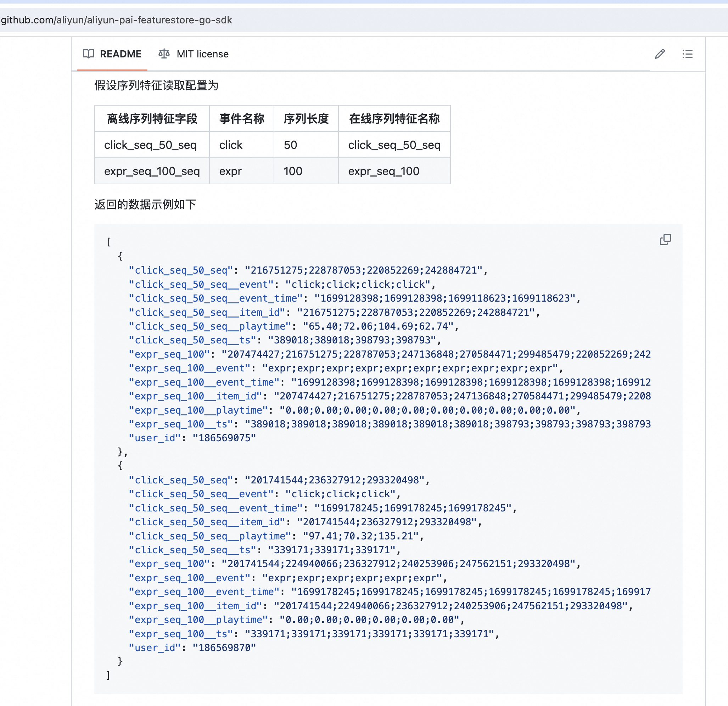Click click_seq_50_seq in the online feature column
The height and width of the screenshot is (706, 728).
point(394,145)
